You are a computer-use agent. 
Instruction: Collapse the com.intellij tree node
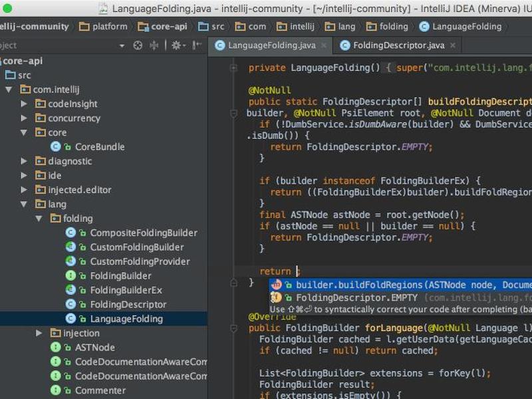pos(9,90)
